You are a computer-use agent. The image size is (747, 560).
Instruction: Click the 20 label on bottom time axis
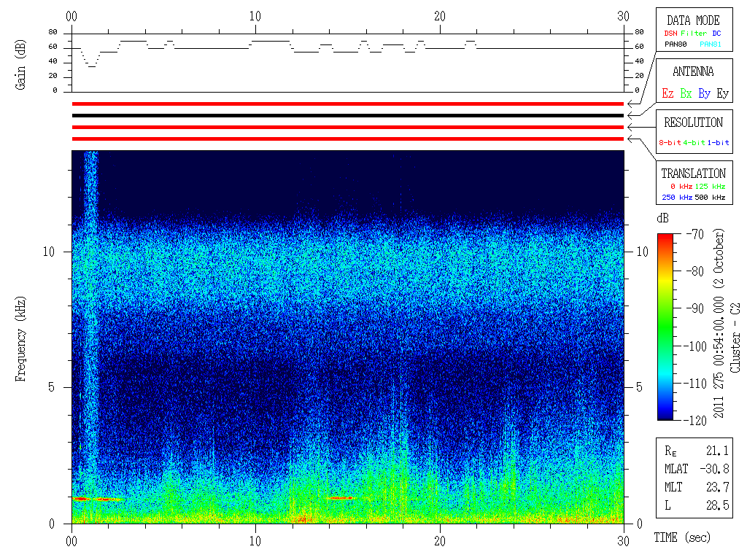(x=440, y=541)
